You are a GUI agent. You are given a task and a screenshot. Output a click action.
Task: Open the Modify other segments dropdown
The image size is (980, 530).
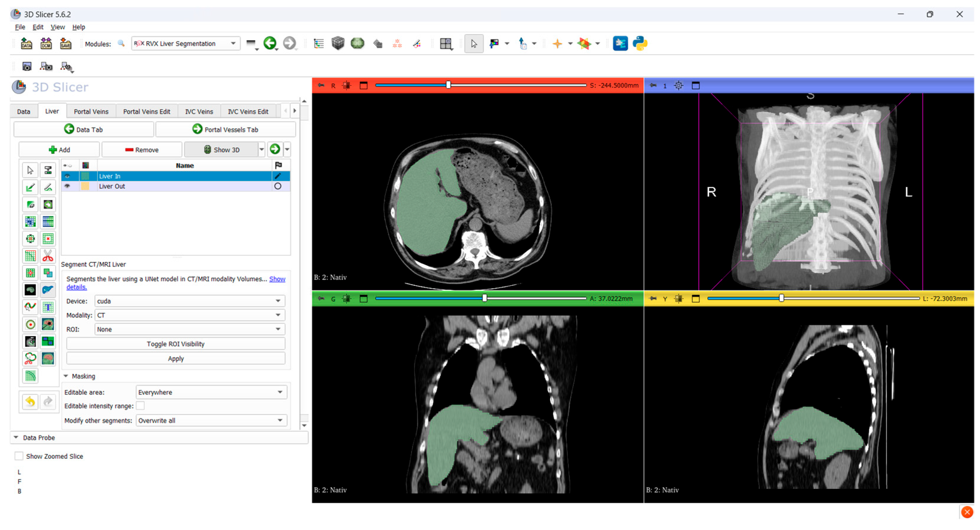211,421
